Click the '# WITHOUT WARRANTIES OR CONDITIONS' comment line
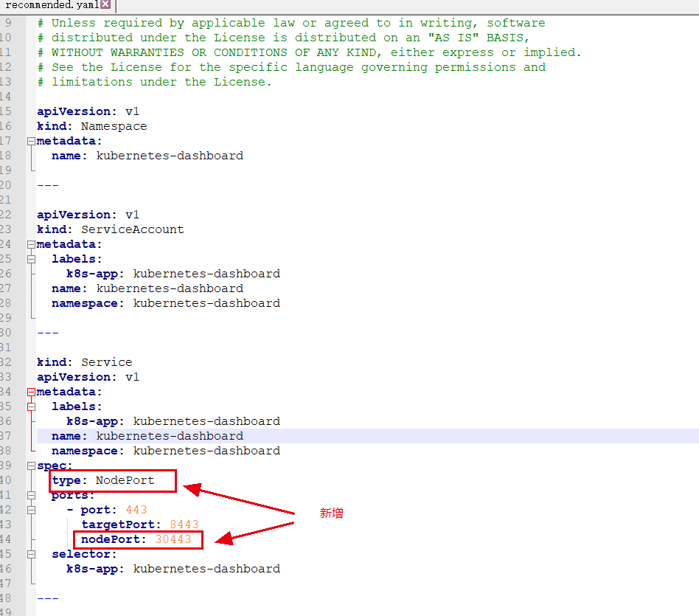Viewport: 699px width, 616px height. pyautogui.click(x=310, y=52)
